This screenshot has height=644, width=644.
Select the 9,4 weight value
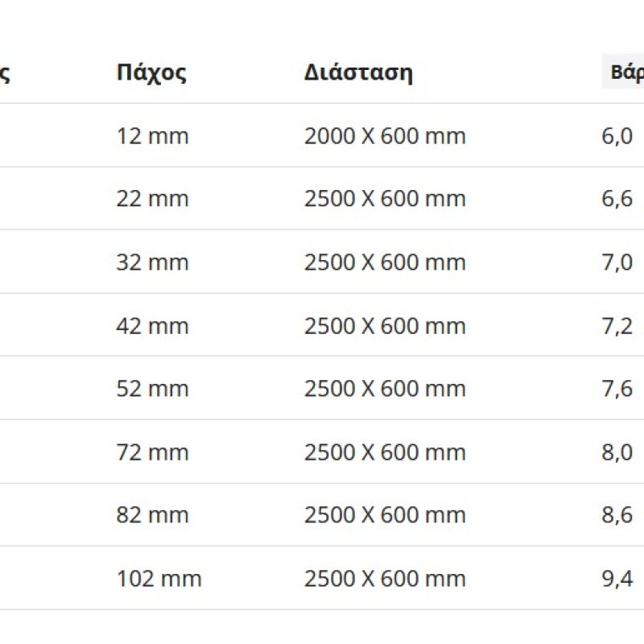[617, 579]
